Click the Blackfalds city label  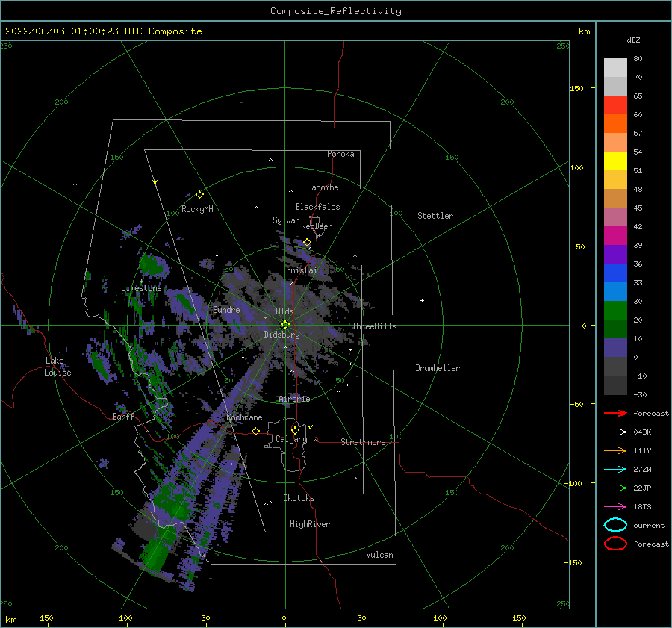317,207
